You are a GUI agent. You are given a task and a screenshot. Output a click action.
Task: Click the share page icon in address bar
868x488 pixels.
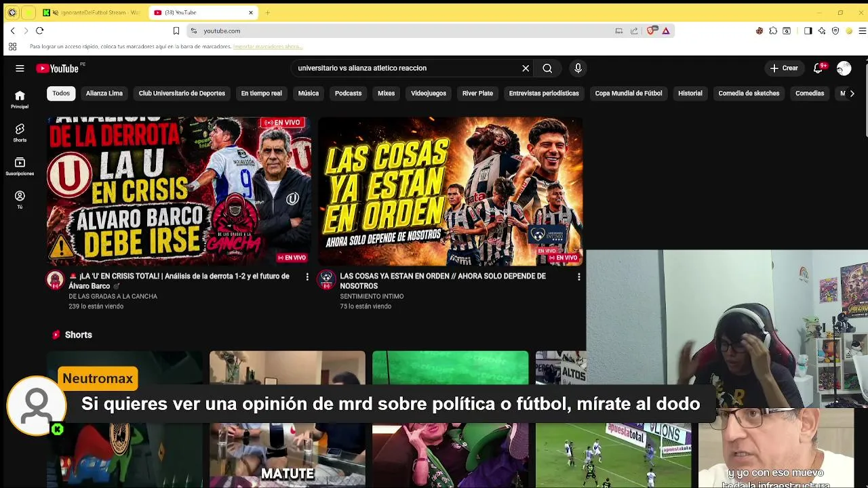[634, 30]
